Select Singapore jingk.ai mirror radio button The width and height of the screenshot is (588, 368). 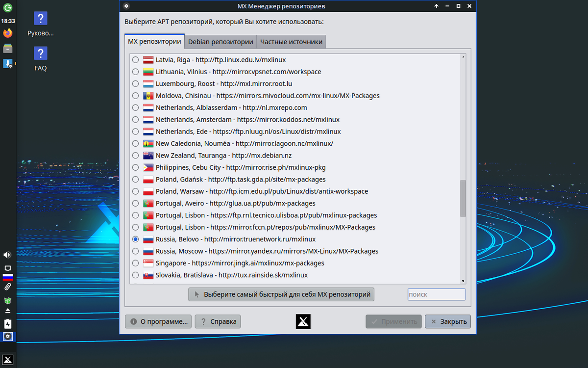coord(136,263)
